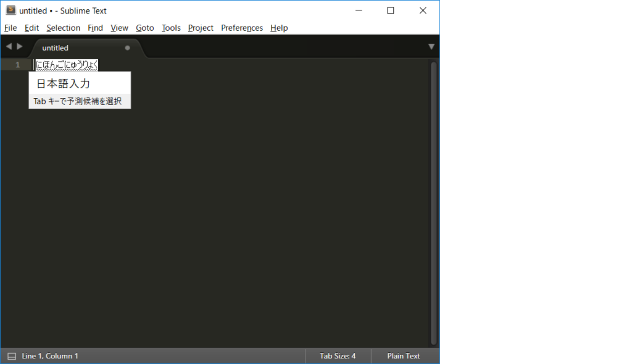Viewport: 632px width, 364px height.
Task: Go to next tab with right arrow
Action: pos(19,46)
